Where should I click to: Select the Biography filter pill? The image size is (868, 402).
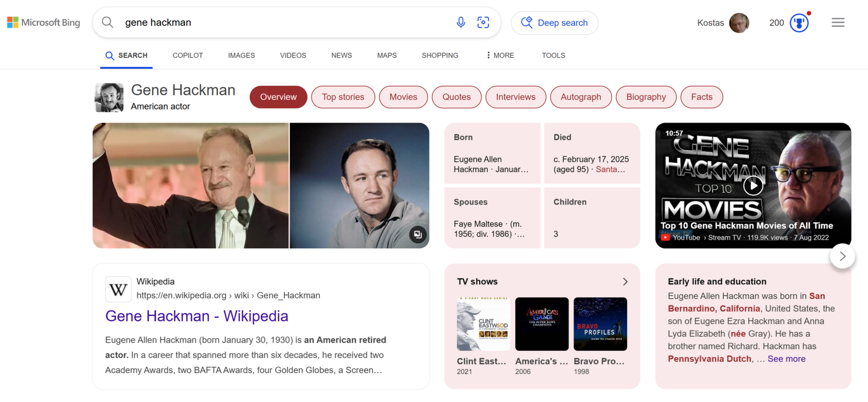pyautogui.click(x=646, y=97)
